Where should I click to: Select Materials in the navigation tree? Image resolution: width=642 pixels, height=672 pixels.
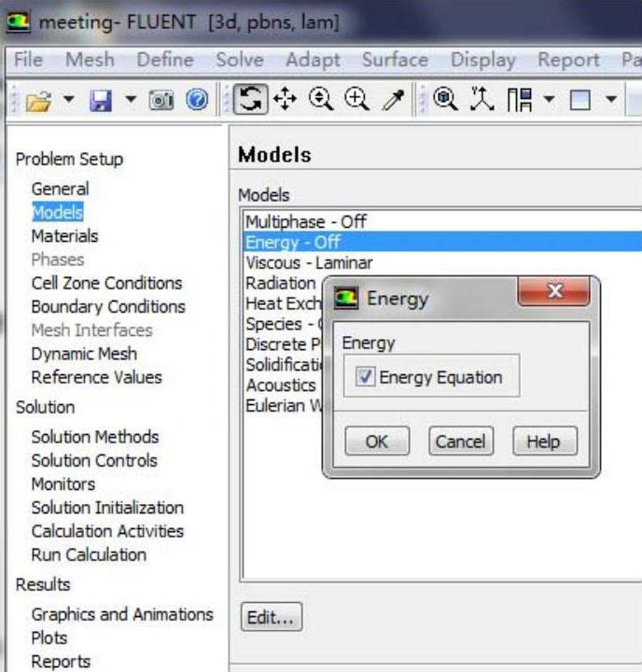click(64, 236)
